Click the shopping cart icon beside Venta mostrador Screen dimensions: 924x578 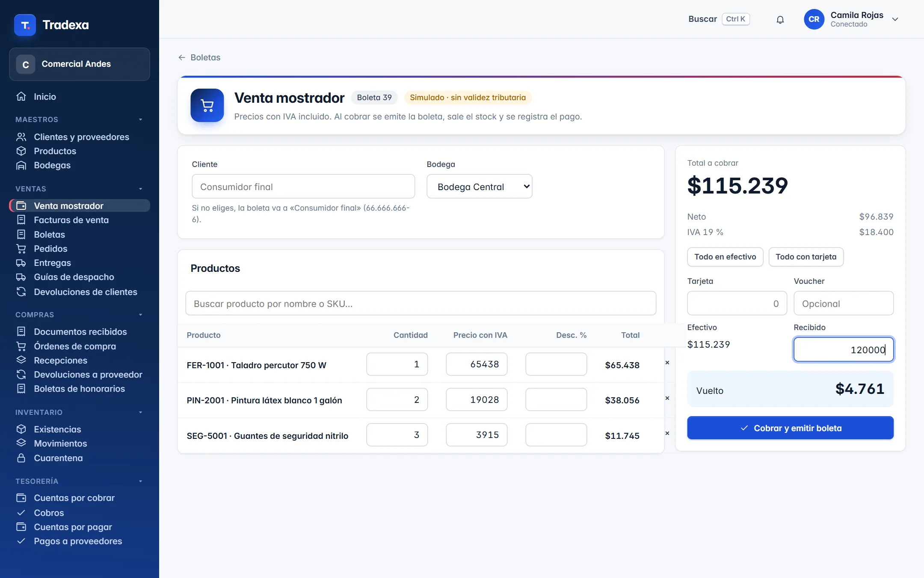click(207, 105)
